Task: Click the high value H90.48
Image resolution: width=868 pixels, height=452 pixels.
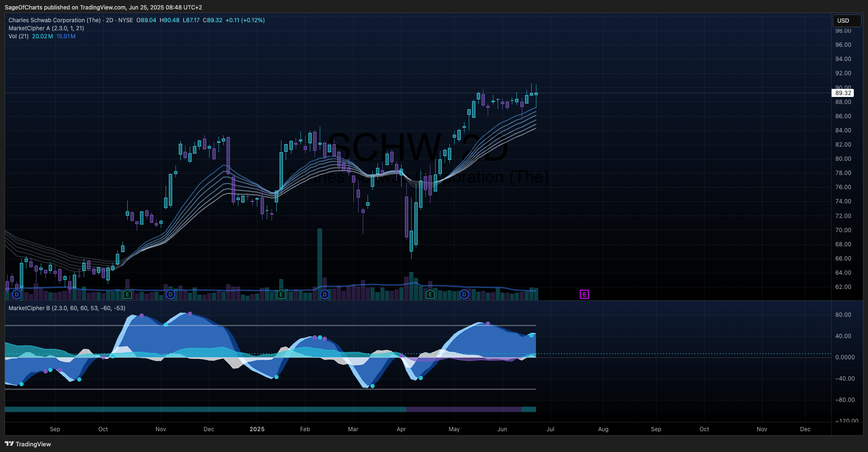Action: coord(169,20)
